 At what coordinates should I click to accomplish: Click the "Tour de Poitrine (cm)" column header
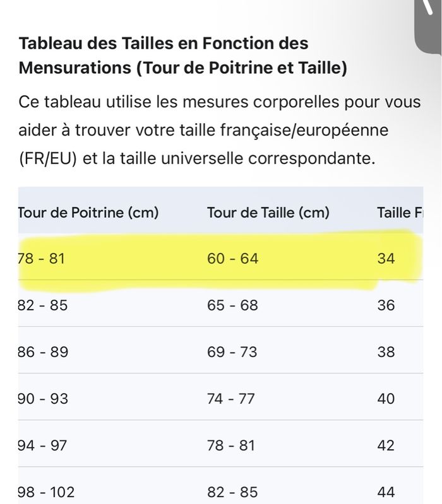(88, 213)
